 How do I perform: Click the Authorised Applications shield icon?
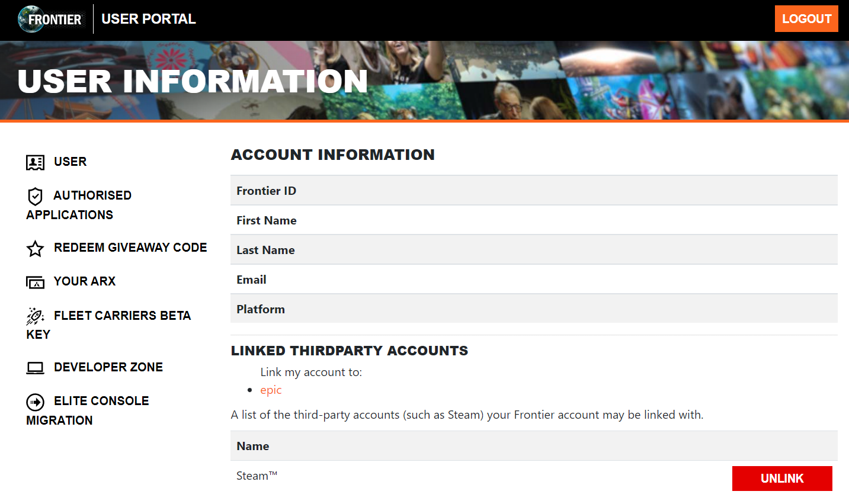point(35,196)
